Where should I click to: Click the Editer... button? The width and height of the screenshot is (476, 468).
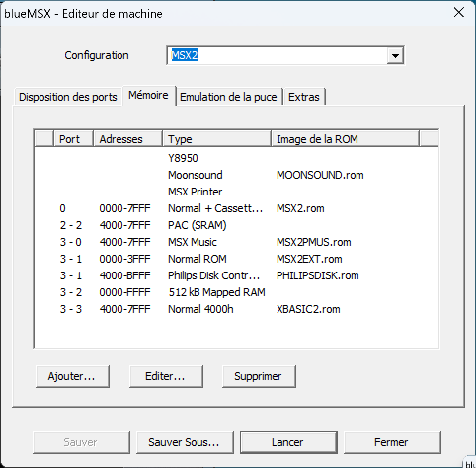pyautogui.click(x=166, y=377)
